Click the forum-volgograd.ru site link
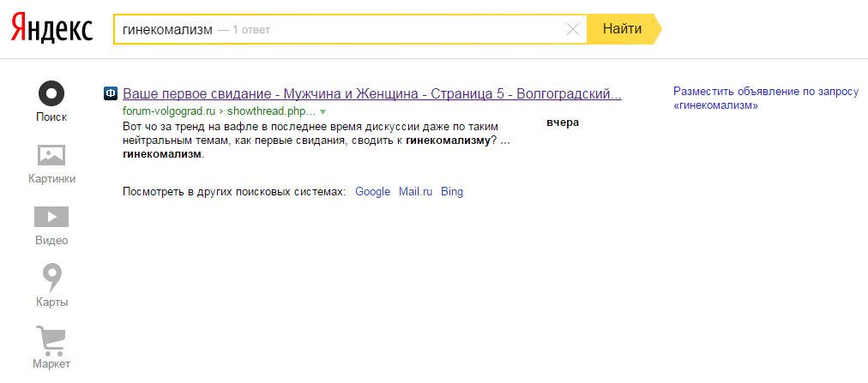 168,111
